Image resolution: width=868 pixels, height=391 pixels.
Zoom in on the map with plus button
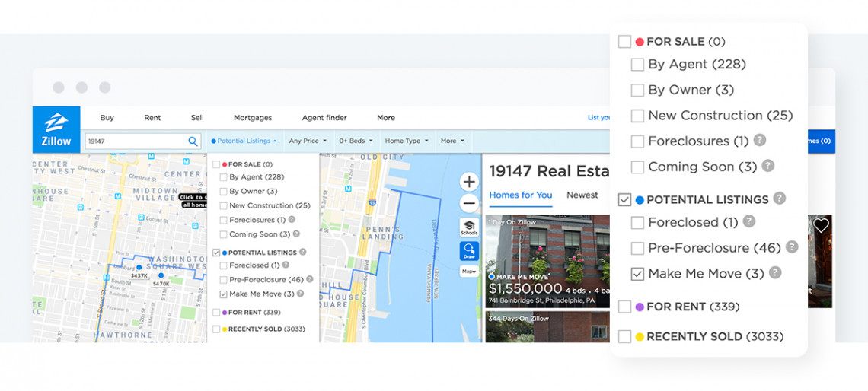(x=469, y=182)
